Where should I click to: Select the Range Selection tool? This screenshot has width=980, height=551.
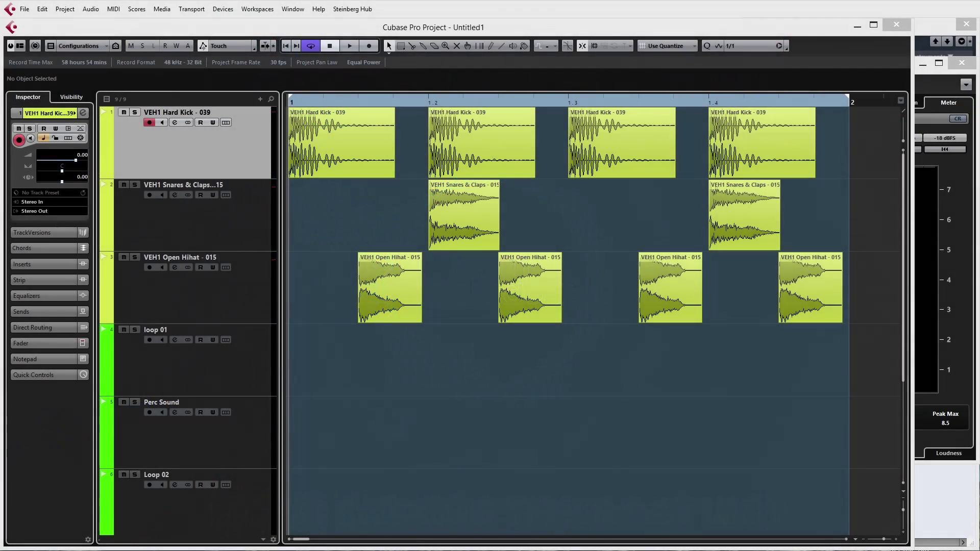click(x=401, y=46)
